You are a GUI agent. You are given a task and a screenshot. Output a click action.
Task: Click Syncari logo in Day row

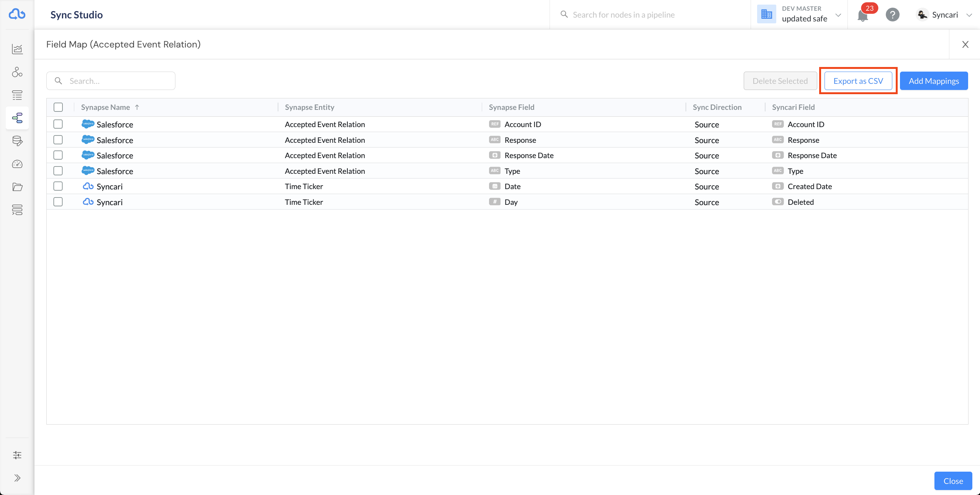coord(88,202)
